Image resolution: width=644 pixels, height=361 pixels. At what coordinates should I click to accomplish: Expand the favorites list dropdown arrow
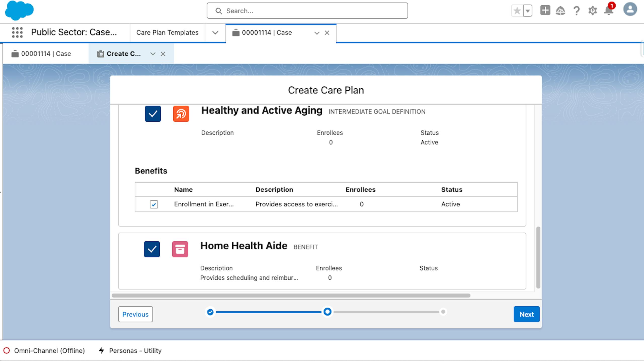pos(528,11)
